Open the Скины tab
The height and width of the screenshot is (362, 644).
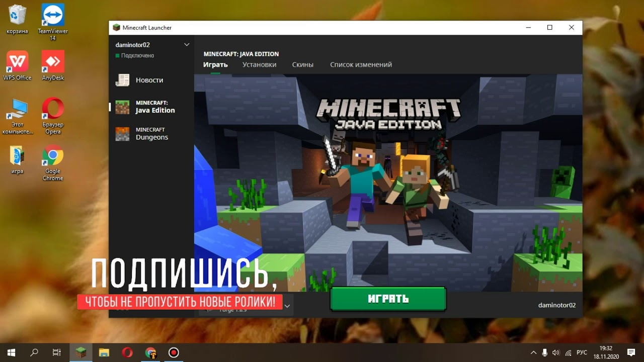point(302,64)
